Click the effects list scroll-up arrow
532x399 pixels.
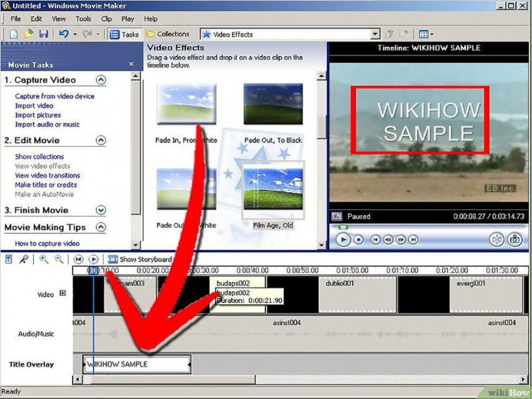321,75
